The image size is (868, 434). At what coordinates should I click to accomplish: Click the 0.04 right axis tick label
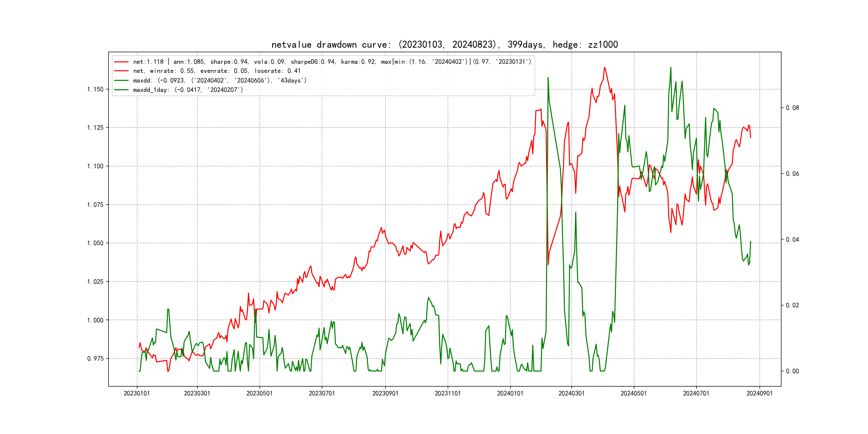(792, 240)
